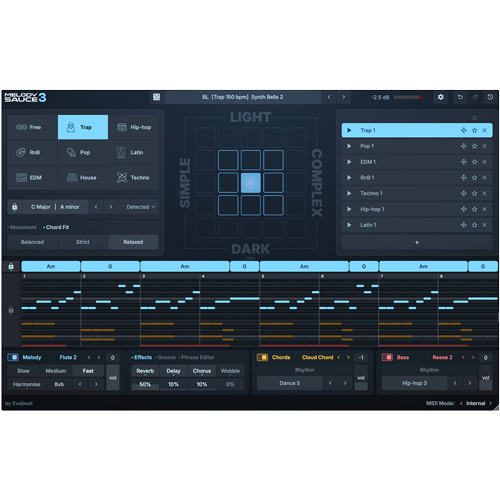Open the Detected key dropdown
Screen dimensions: 500x500
click(141, 207)
